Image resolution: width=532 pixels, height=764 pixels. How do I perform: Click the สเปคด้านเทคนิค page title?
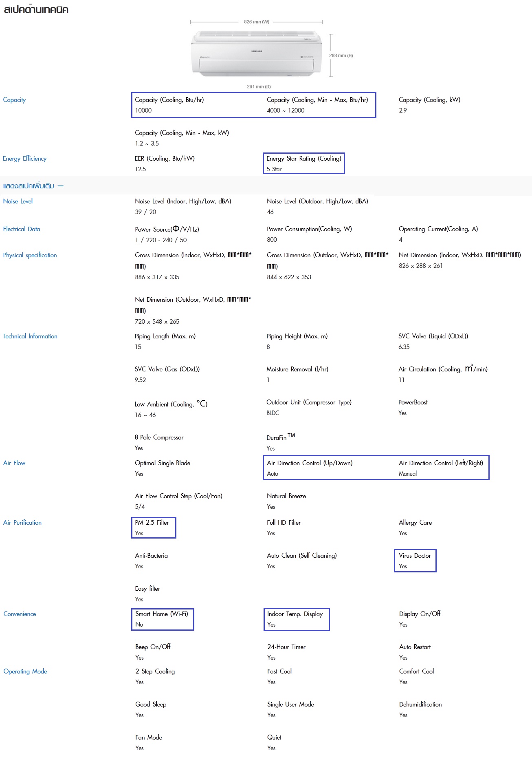point(36,9)
